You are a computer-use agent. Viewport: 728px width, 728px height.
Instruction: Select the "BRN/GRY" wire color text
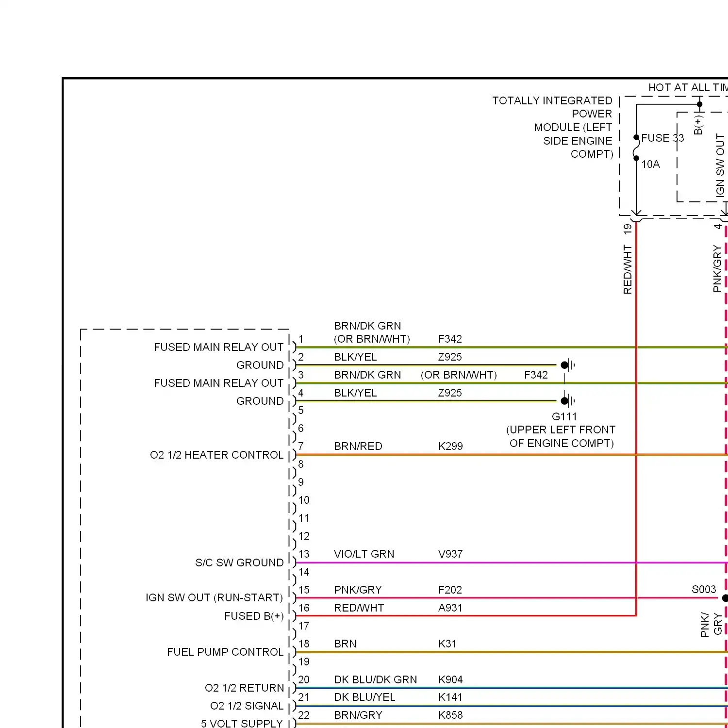click(358, 715)
